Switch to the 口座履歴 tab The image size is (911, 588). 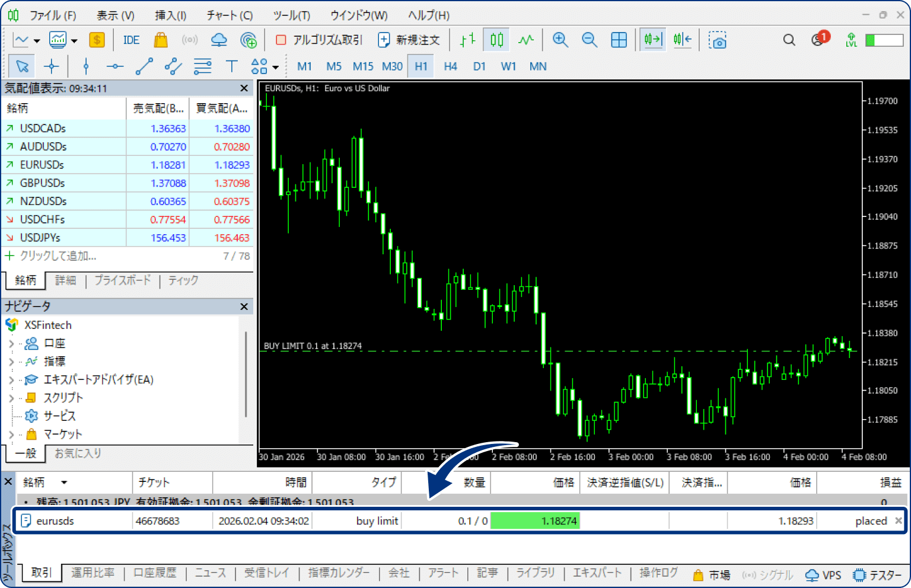tap(155, 573)
